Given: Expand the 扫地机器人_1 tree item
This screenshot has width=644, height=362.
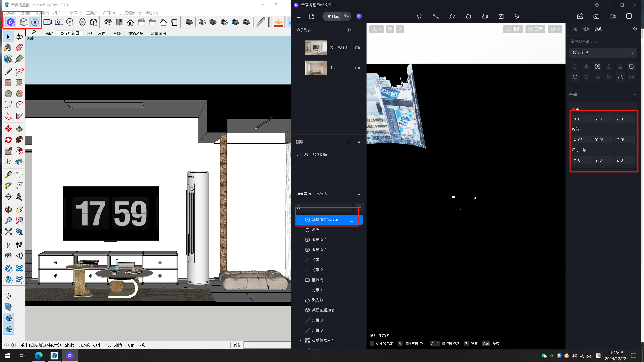Looking at the screenshot, I should pyautogui.click(x=300, y=340).
